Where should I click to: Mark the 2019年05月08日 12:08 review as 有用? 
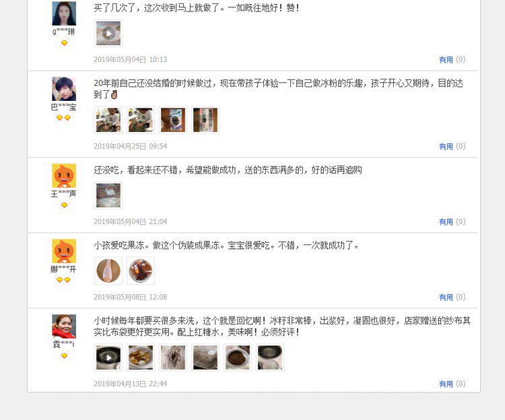[446, 297]
